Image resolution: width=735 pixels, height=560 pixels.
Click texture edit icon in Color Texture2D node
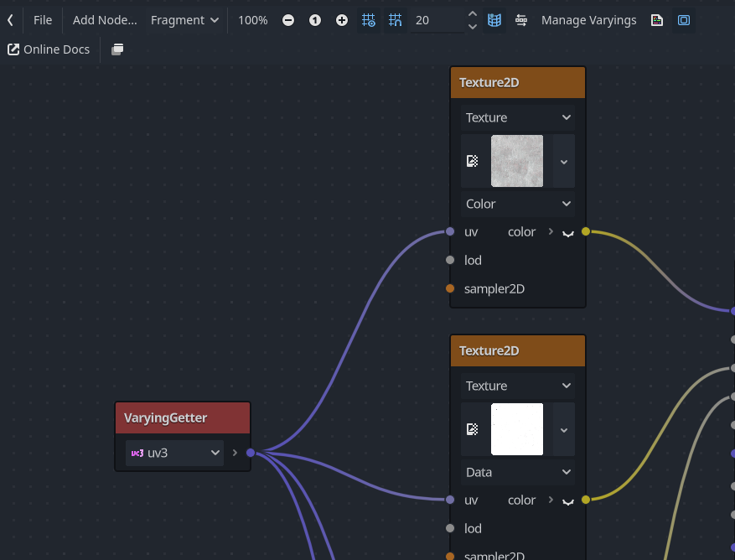click(473, 161)
